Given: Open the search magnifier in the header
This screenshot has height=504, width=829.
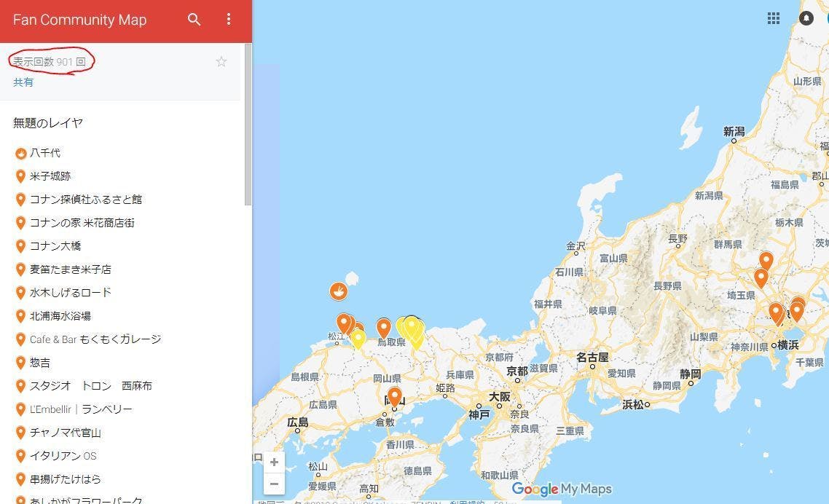Looking at the screenshot, I should pos(194,20).
